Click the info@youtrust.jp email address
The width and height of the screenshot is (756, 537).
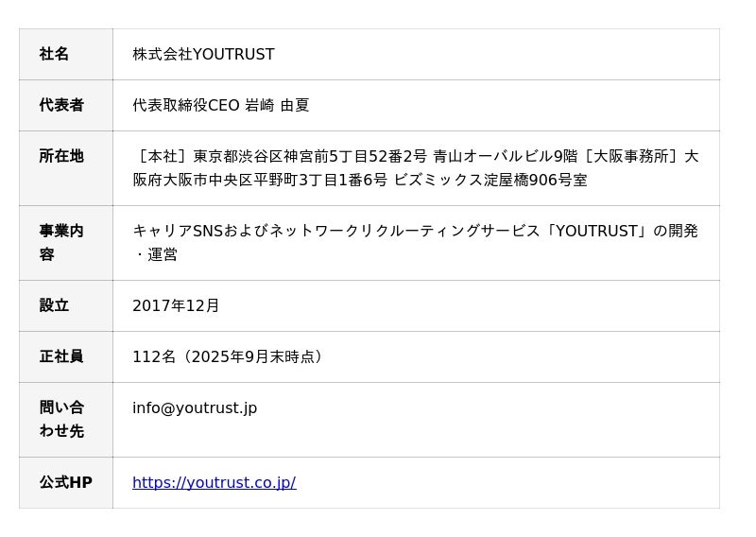(x=195, y=408)
